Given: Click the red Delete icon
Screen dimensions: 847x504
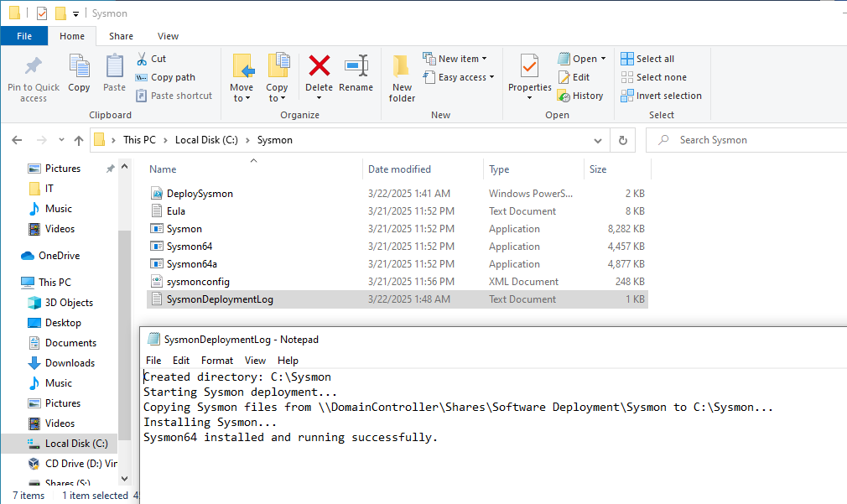Looking at the screenshot, I should [319, 67].
